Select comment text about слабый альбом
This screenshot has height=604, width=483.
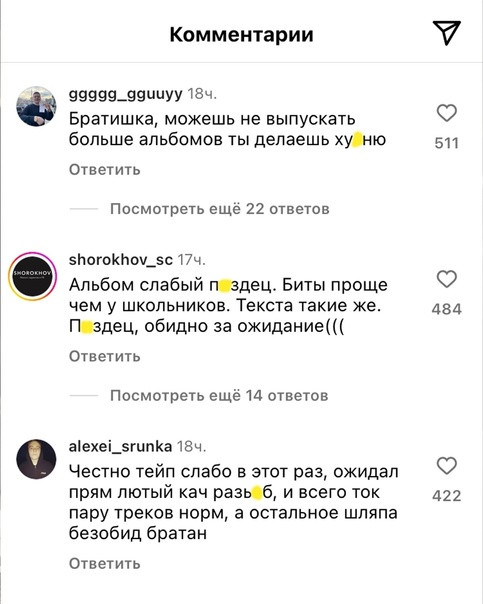[x=228, y=306]
